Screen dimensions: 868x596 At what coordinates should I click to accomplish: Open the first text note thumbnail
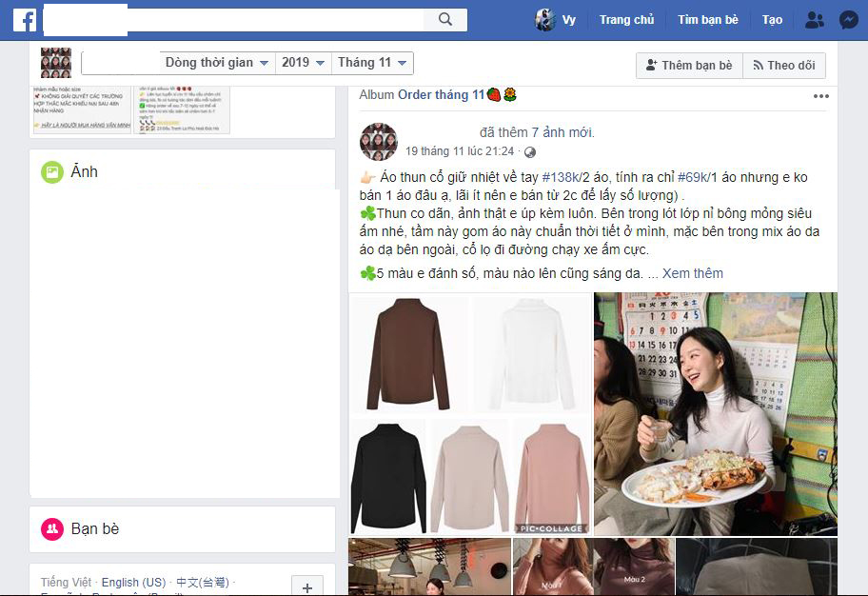coord(82,109)
